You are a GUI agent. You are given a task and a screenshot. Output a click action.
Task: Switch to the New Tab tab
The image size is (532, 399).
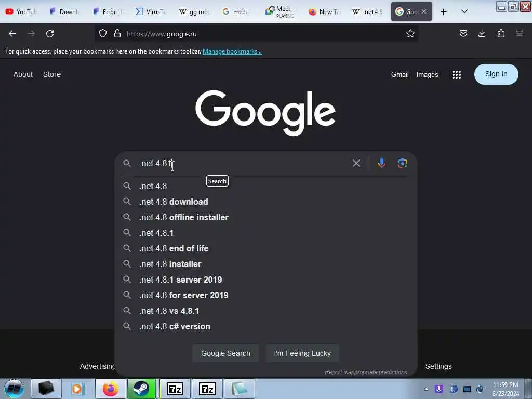pos(324,11)
